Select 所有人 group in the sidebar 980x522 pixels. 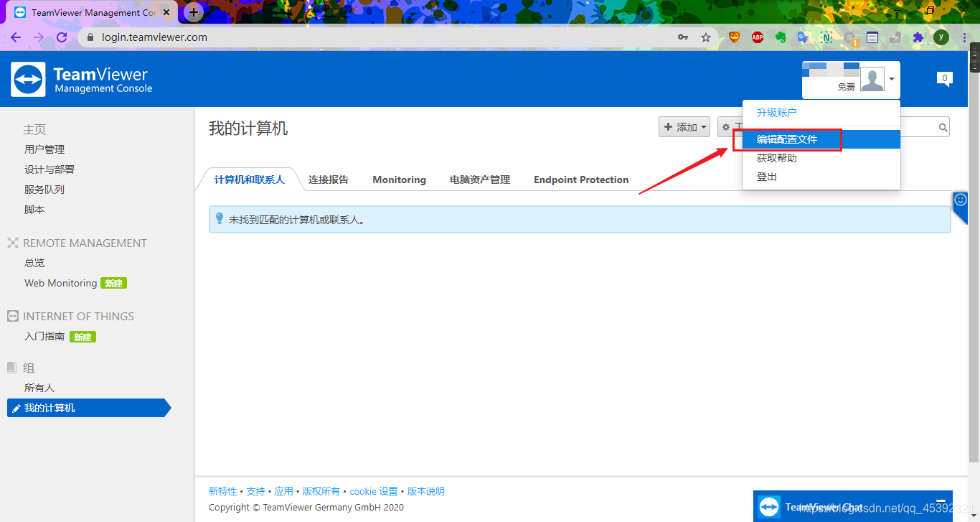(39, 388)
